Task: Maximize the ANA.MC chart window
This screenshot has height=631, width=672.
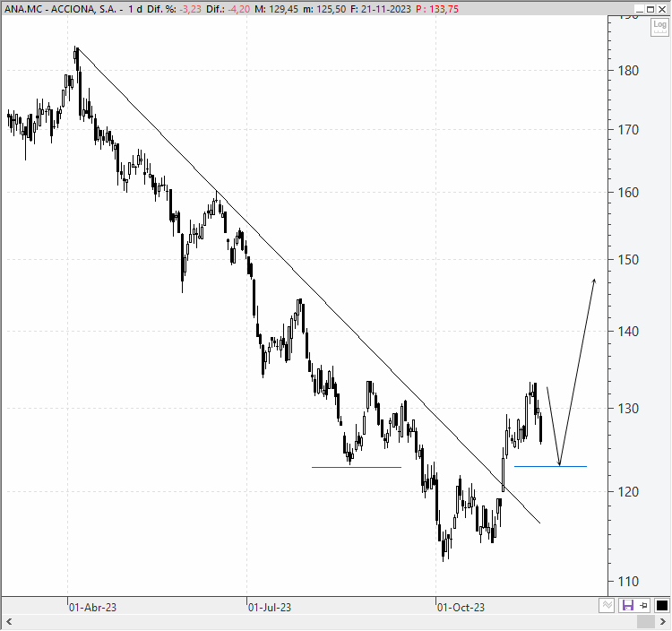Action: tap(650, 9)
